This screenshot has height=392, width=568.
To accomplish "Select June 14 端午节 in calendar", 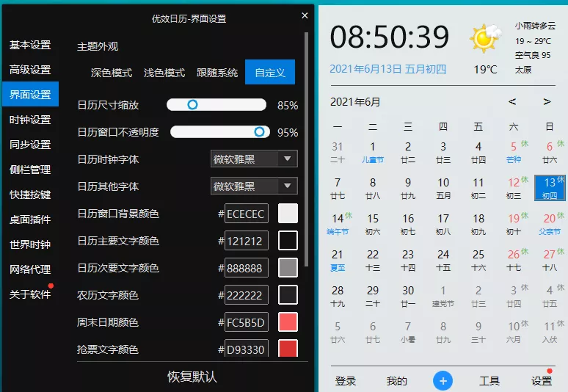I will point(338,224).
